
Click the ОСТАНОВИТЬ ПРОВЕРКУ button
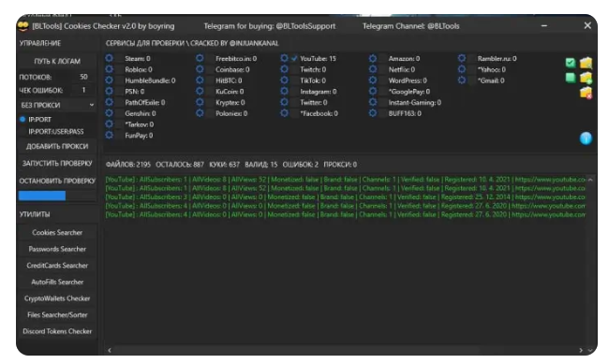(x=57, y=181)
